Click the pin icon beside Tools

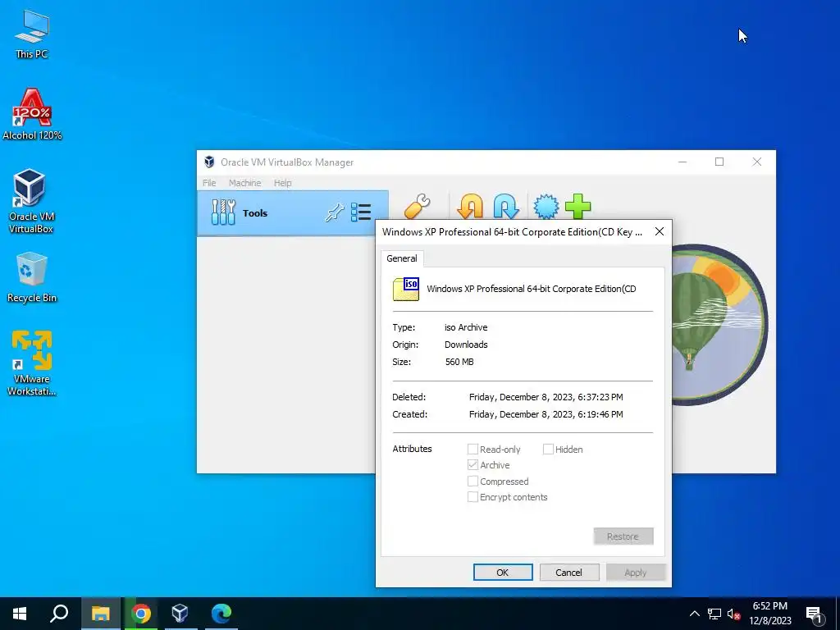335,212
